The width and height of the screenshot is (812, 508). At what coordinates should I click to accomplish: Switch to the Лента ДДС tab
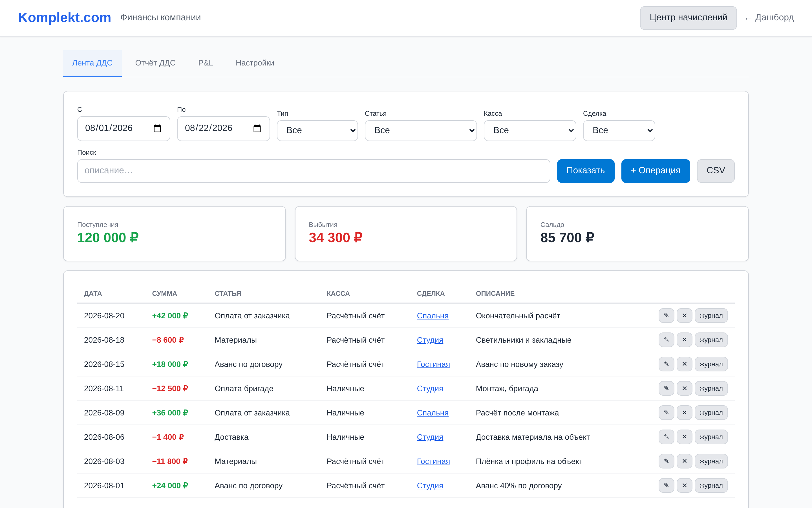pyautogui.click(x=92, y=63)
